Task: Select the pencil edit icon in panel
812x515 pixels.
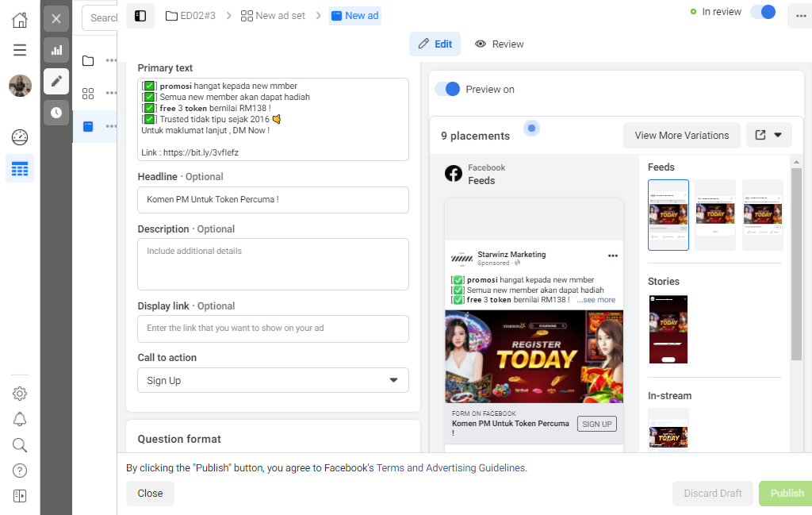Action: click(x=56, y=81)
